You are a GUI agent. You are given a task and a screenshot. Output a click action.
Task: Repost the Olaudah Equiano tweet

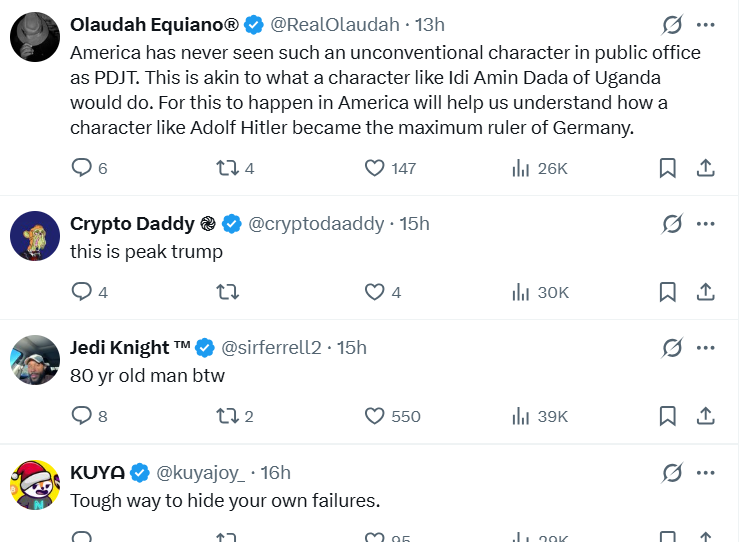pyautogui.click(x=227, y=168)
